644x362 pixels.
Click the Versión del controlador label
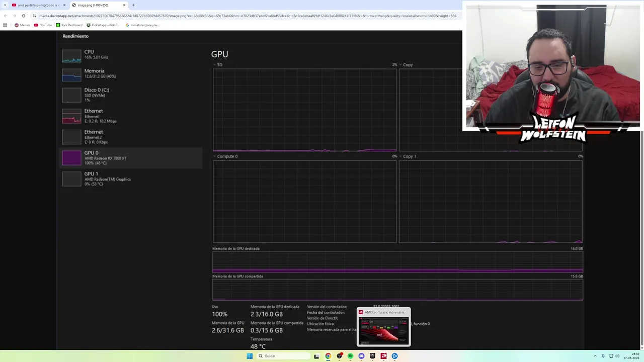click(x=327, y=307)
